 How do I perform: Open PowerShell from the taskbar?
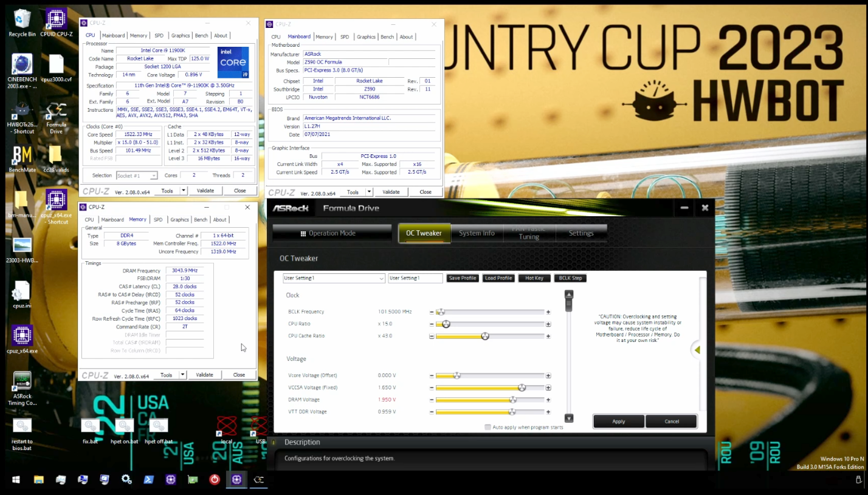[x=148, y=480]
